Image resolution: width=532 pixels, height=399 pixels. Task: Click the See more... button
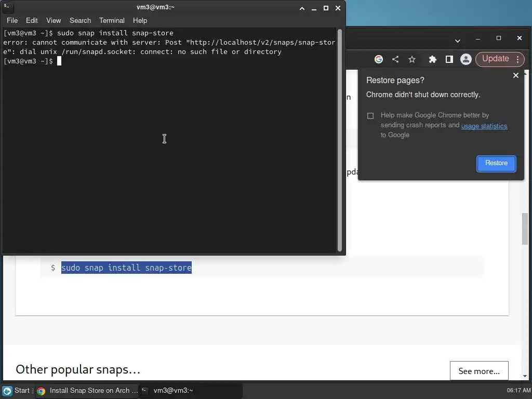coord(479,371)
